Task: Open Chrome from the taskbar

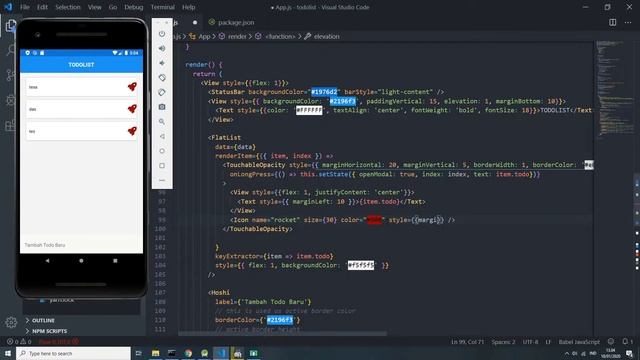Action: 188,353
